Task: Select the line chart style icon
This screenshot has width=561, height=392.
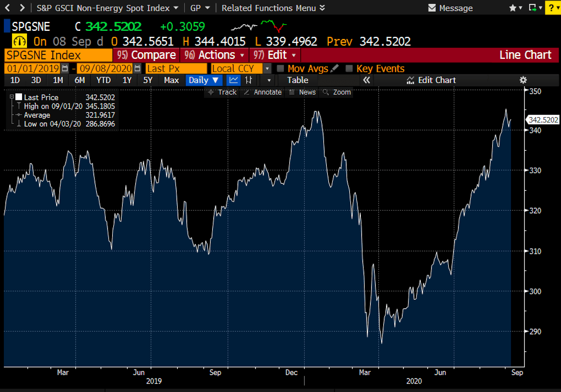Action: click(x=234, y=80)
